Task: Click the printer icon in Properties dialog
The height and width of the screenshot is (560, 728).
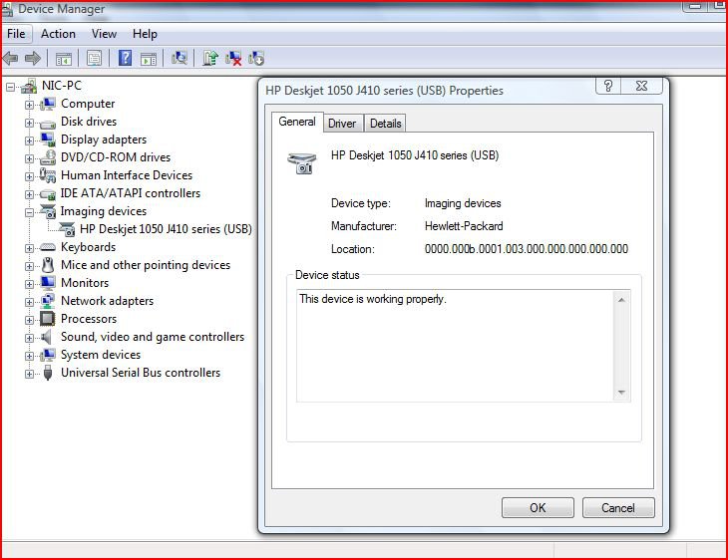Action: pos(302,162)
